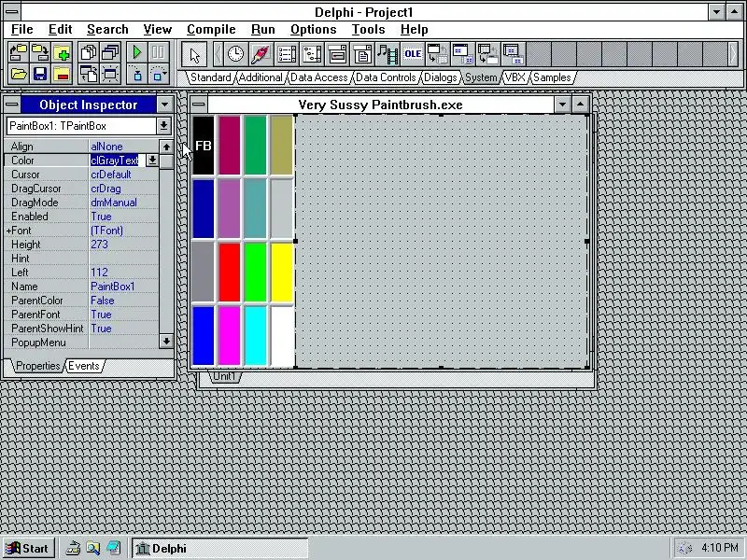Pick the MediaPlayer component icon

click(x=388, y=54)
